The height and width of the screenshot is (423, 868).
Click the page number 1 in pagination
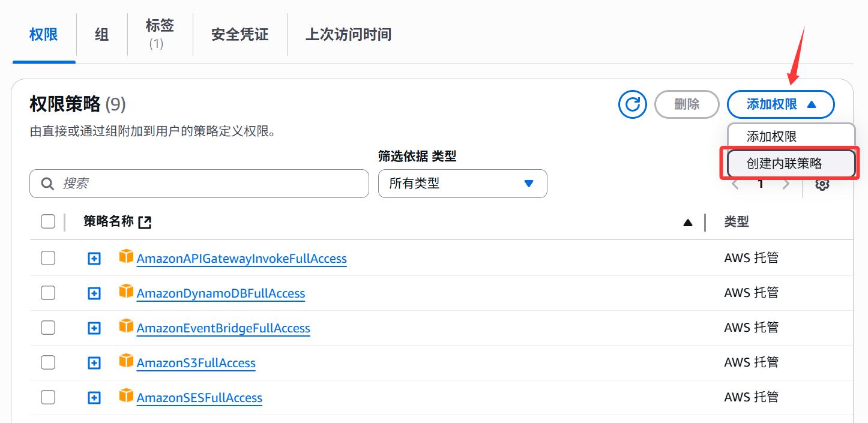761,184
